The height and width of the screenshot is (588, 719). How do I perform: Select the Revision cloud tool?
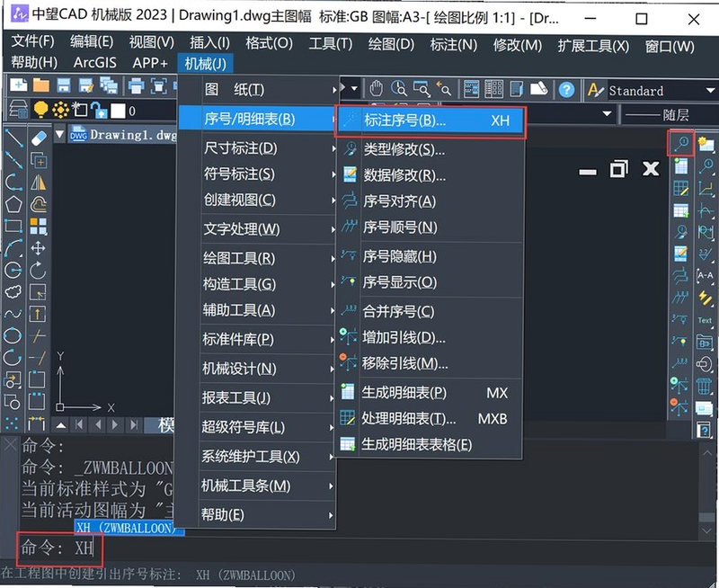(x=13, y=292)
